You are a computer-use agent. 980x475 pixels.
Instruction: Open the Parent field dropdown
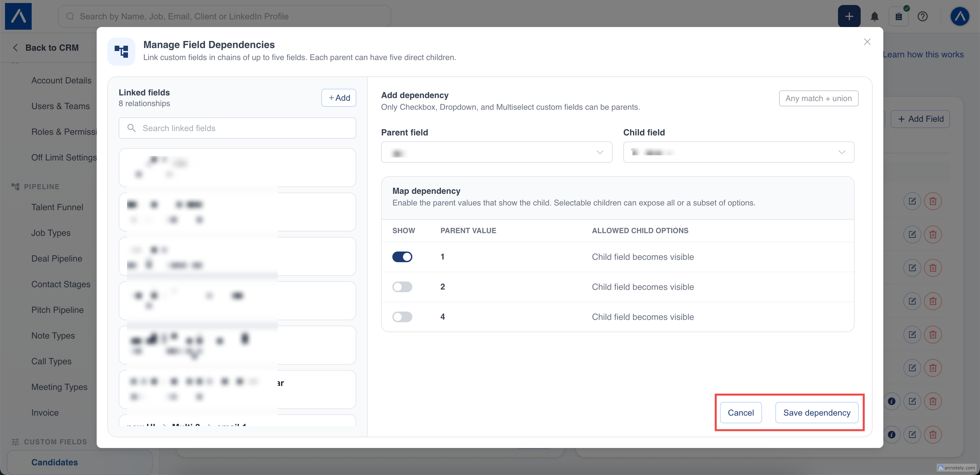coord(496,152)
